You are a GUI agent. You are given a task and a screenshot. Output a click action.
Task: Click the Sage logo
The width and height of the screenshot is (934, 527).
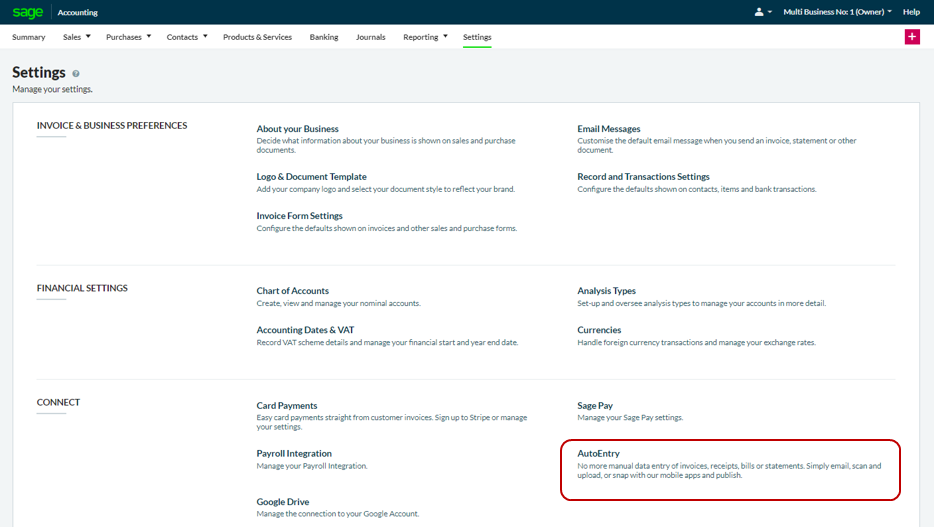pyautogui.click(x=27, y=12)
